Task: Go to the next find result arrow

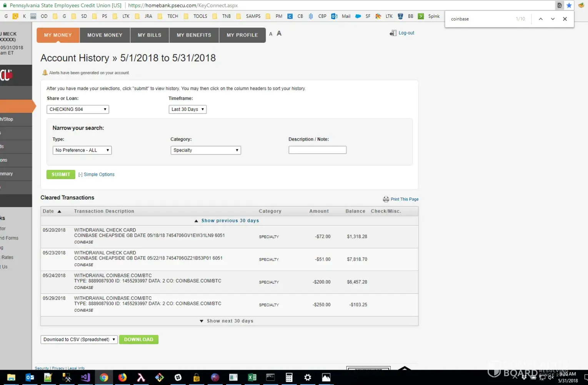Action: coord(553,19)
